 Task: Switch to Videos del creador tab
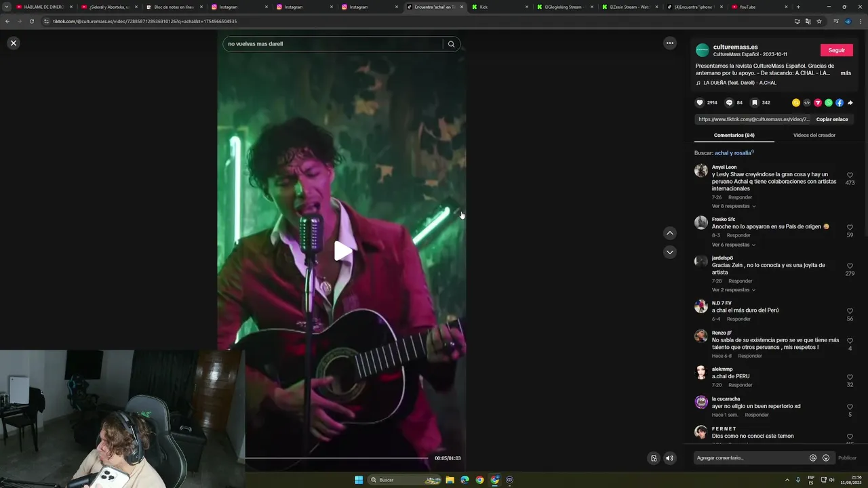[814, 135]
